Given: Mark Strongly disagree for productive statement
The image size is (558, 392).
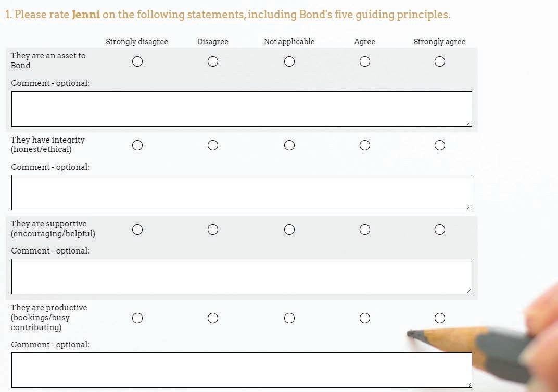Looking at the screenshot, I should pos(137,318).
